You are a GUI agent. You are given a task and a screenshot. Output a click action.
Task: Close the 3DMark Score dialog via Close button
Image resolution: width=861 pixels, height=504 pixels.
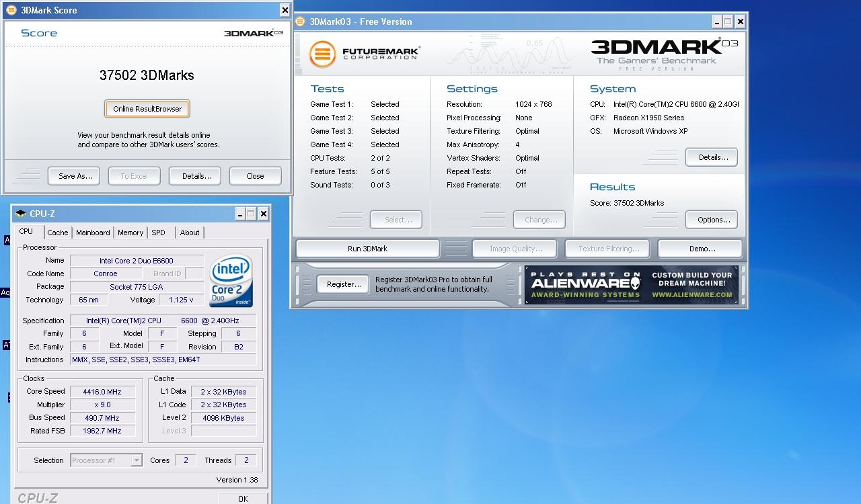255,176
